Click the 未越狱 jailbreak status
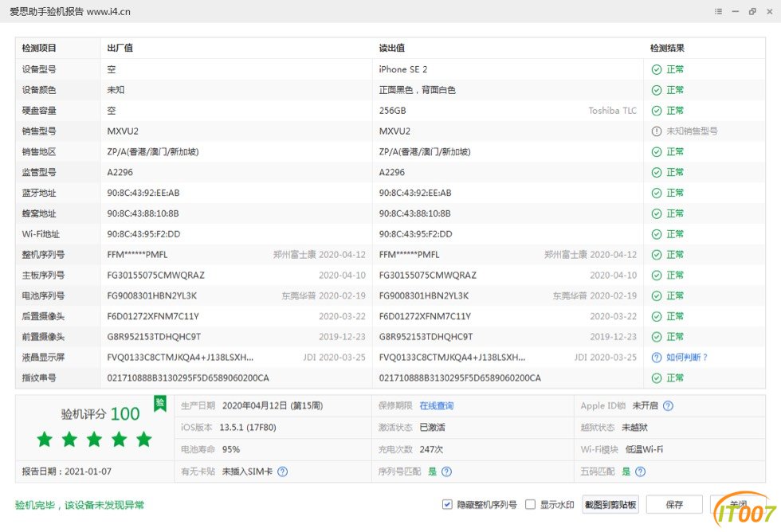 pos(634,428)
